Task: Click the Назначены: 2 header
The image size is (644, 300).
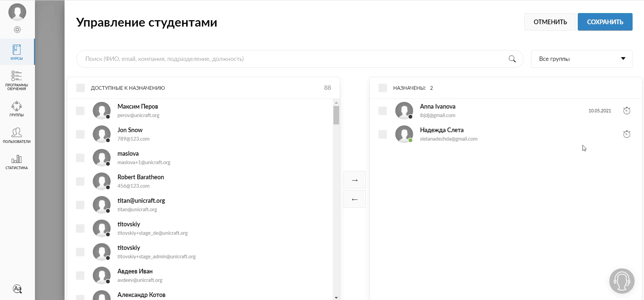Action: tap(413, 88)
